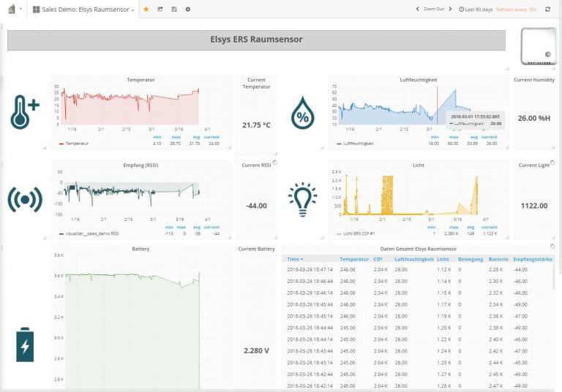Image resolution: width=562 pixels, height=392 pixels.
Task: Click the 2.280 V battery value
Action: pos(256,351)
